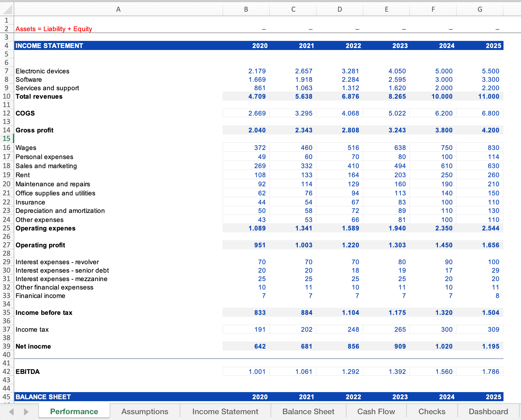Select the Performance sheet tab
The height and width of the screenshot is (420, 521).
(x=74, y=412)
